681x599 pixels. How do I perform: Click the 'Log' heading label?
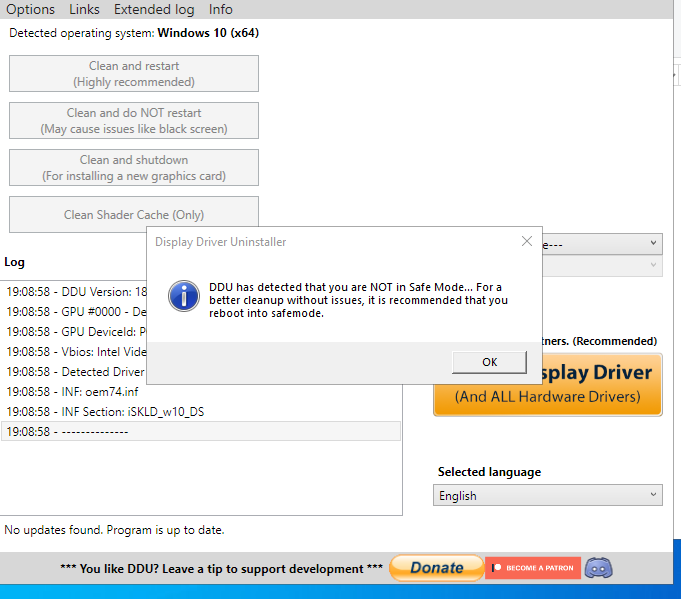14,262
